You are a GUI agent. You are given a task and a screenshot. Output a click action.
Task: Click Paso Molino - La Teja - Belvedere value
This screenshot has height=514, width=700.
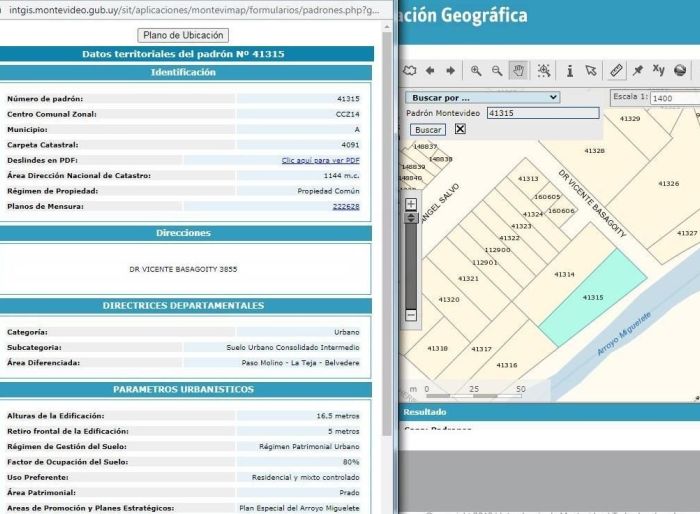300,363
